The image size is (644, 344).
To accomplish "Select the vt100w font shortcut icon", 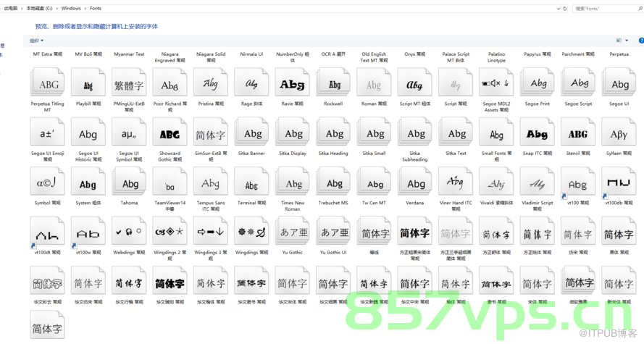I will [88, 232].
